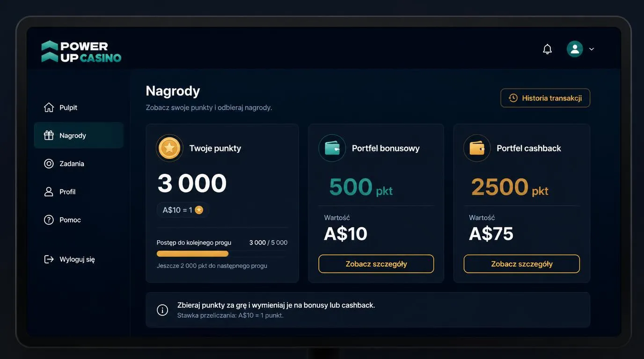The height and width of the screenshot is (359, 644).
Task: Click the Power Up Casino logo
Action: point(81,51)
